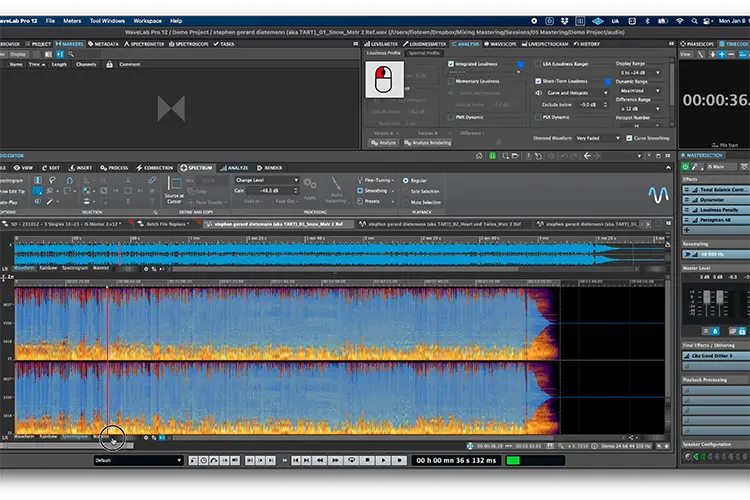Click the lock icon in markers header
The image size is (750, 500).
point(109,64)
